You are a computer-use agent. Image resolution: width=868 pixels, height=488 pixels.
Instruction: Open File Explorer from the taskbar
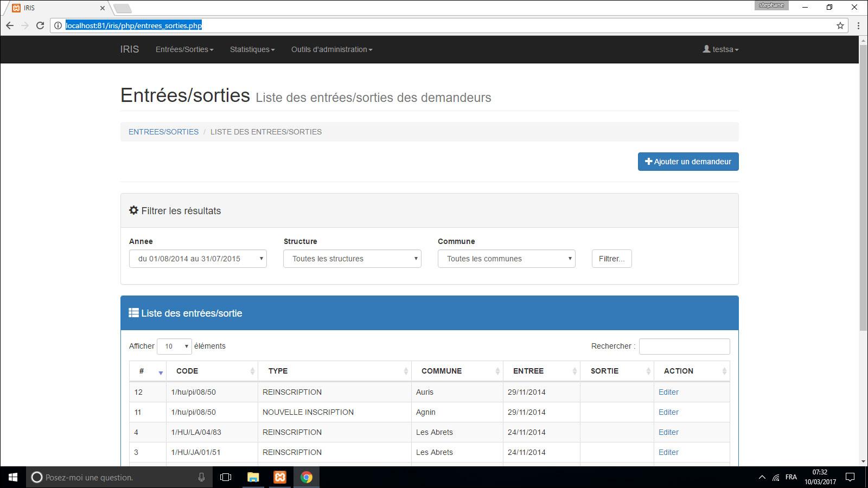pos(253,477)
